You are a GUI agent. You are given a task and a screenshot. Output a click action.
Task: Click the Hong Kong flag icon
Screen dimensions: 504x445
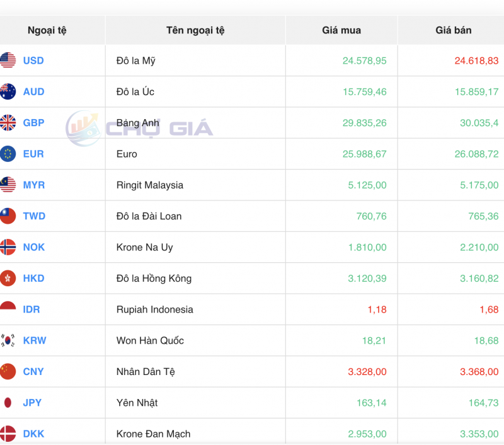pyautogui.click(x=9, y=278)
